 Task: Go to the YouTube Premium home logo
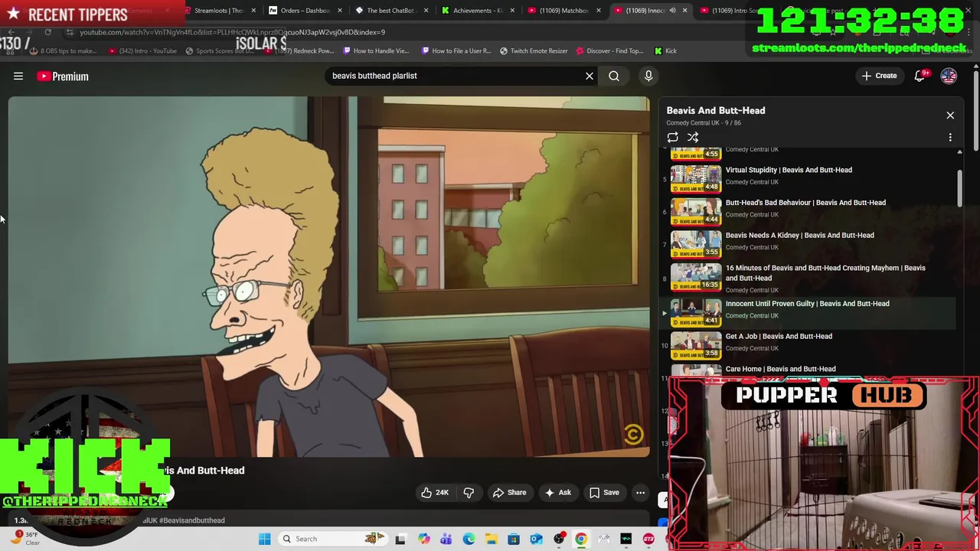pos(63,76)
